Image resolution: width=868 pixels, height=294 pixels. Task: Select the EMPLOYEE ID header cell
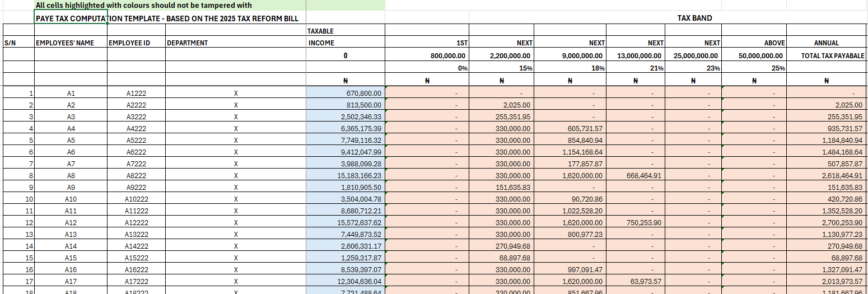coord(137,43)
